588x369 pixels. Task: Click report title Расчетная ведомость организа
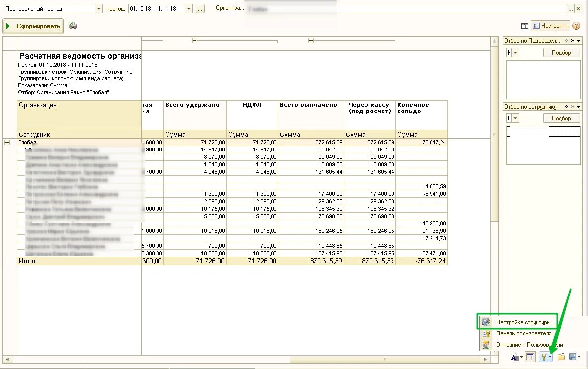(x=80, y=56)
